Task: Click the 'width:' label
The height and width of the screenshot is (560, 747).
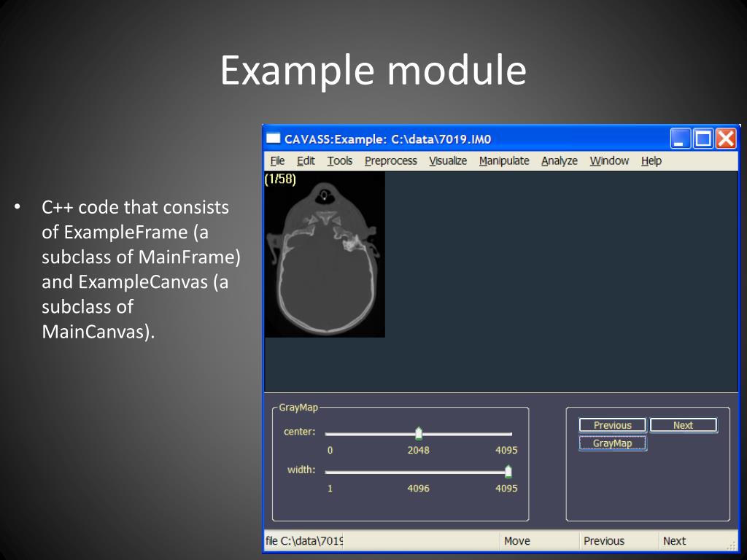Action: point(301,470)
